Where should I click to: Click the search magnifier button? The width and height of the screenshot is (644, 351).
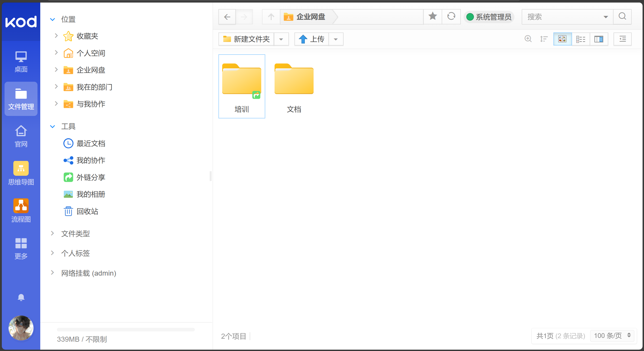click(x=622, y=17)
